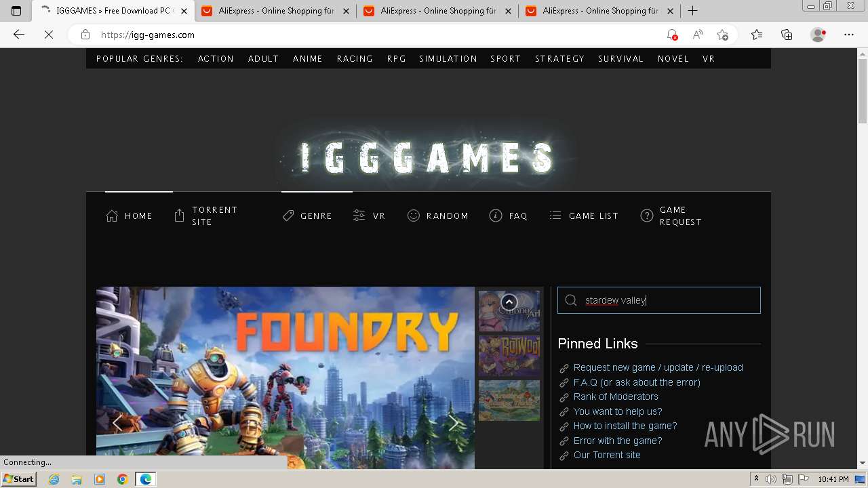Switch to the IGGGAMES tab

[113, 11]
